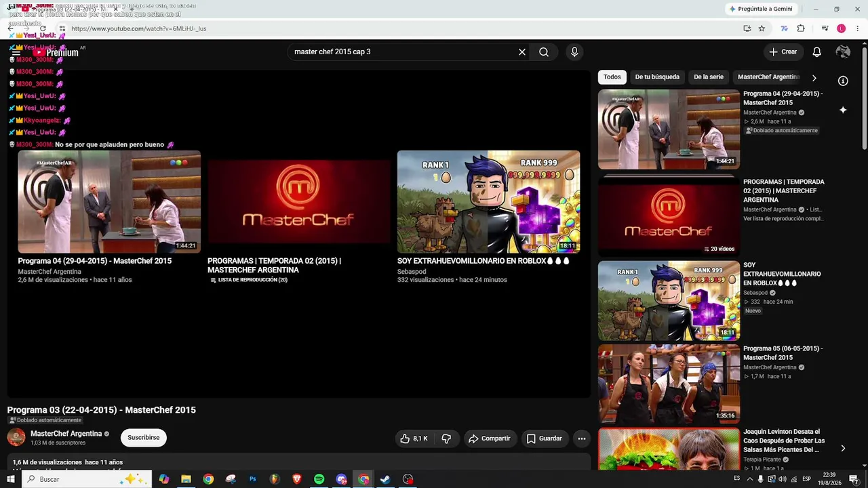Screen dimensions: 868x488
Task: Subscribe to MasterChef Argentina channel
Action: click(144, 438)
